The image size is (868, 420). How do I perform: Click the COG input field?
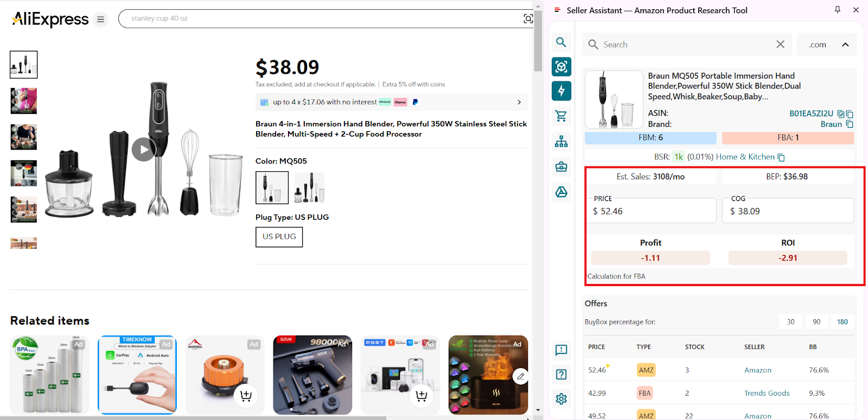pyautogui.click(x=788, y=211)
